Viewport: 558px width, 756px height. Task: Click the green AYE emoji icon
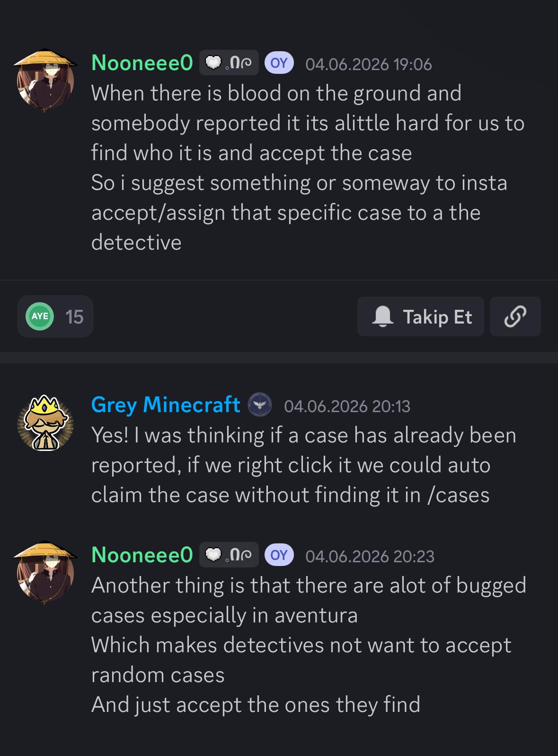pos(40,316)
